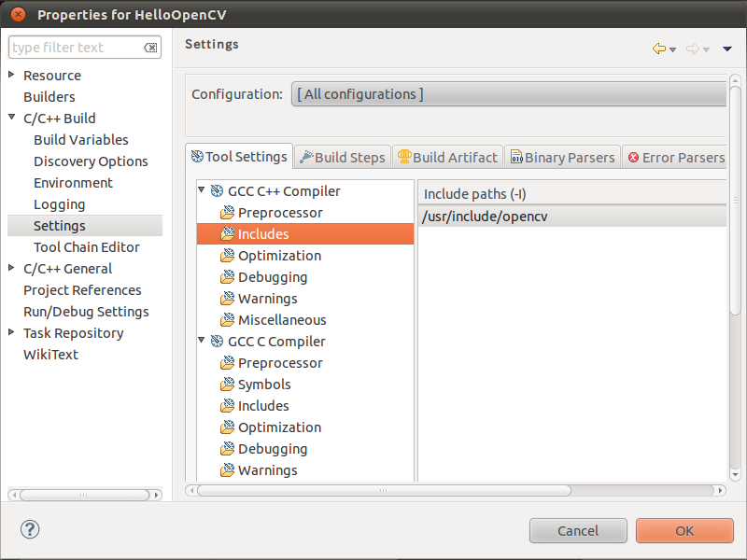Click C++ Preprocessor folder icon under GCC C++ Compiler
747x560 pixels.
coord(227,213)
